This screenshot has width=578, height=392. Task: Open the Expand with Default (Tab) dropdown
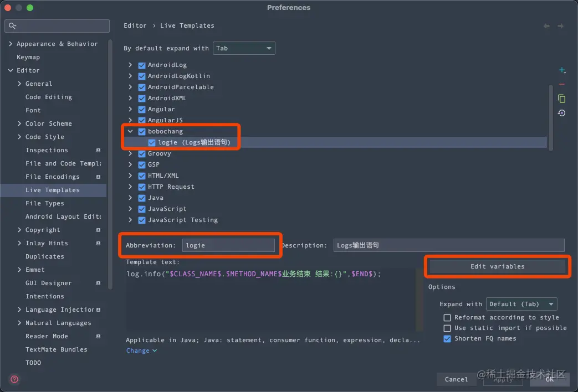point(521,304)
